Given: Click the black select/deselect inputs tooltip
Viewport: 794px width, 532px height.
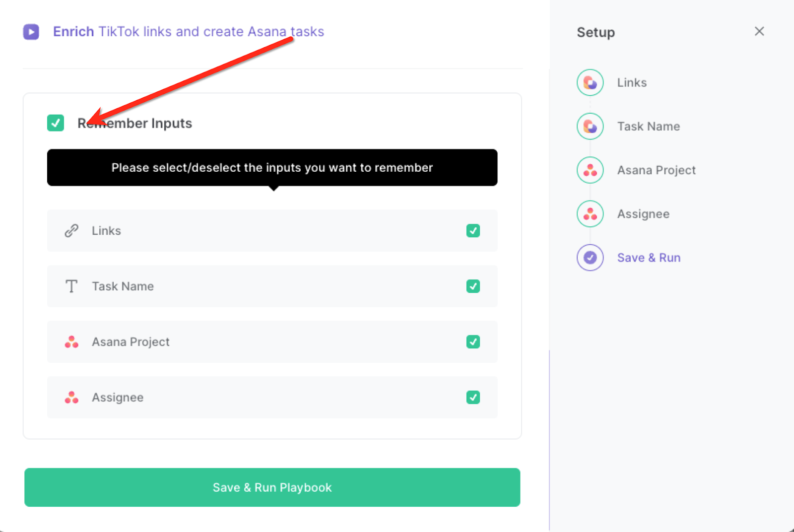Looking at the screenshot, I should (x=272, y=168).
